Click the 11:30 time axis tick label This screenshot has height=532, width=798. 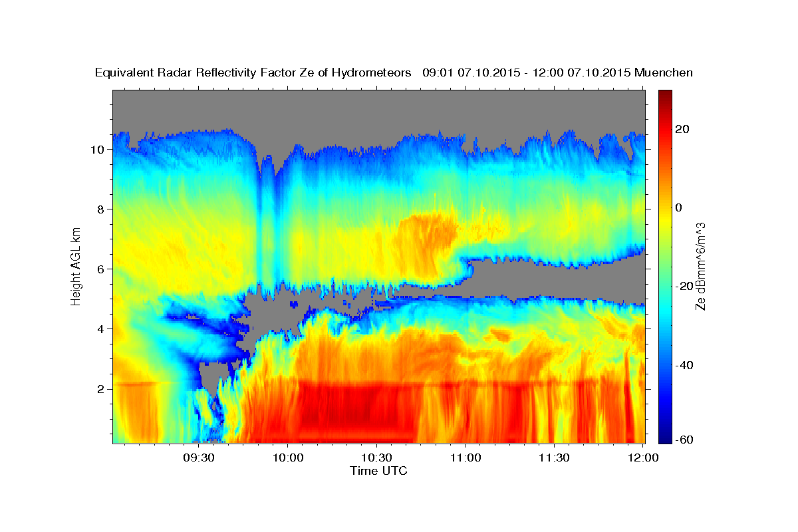554,458
